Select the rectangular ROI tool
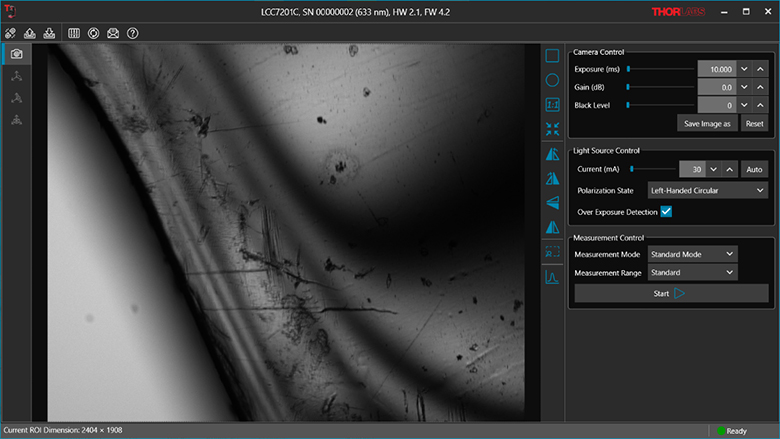The image size is (780, 439). (x=552, y=56)
